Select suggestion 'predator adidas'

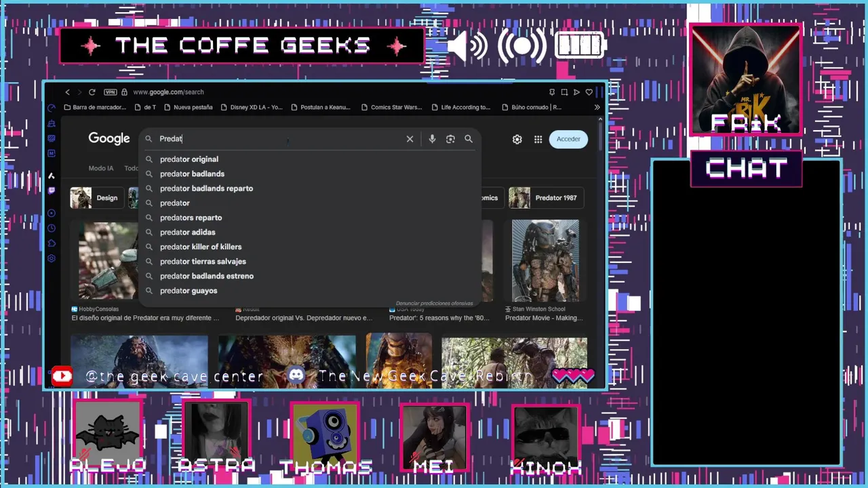pyautogui.click(x=310, y=232)
